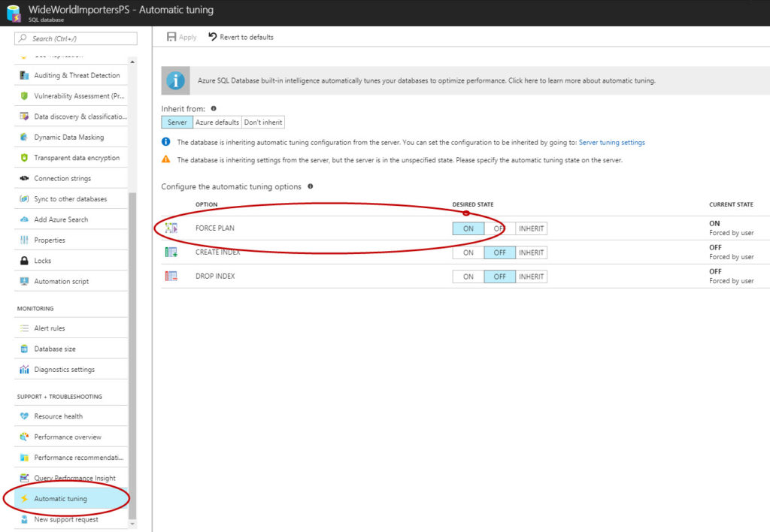This screenshot has width=770, height=532.
Task: Enable CREATE INDEX by clicking ON
Action: [x=468, y=252]
